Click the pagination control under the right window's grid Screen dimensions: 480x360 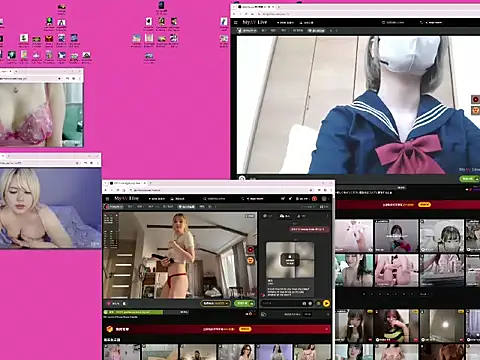(396, 294)
